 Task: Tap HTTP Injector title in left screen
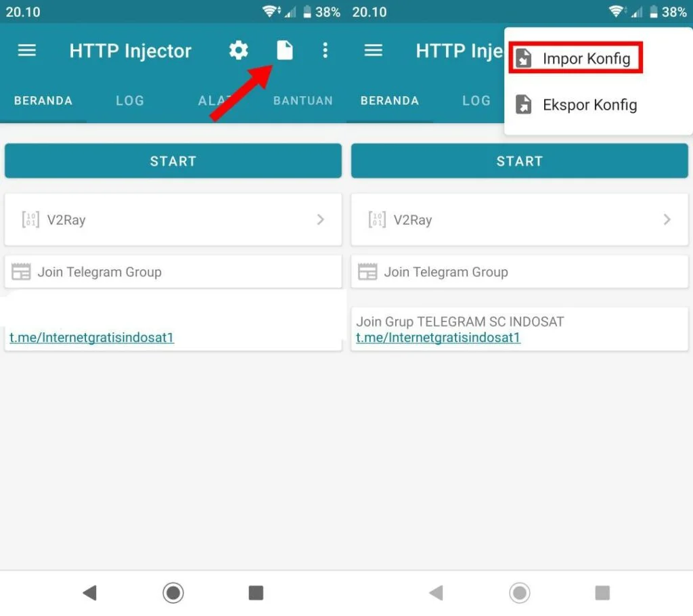coord(131,51)
